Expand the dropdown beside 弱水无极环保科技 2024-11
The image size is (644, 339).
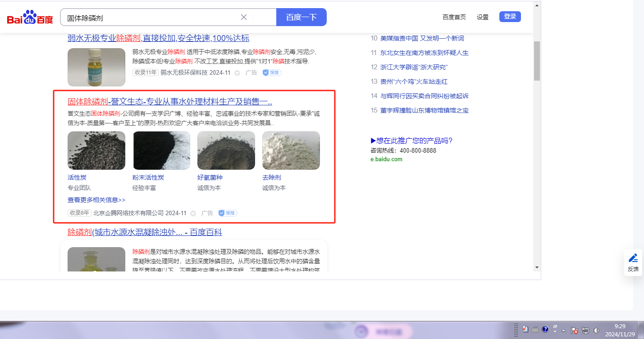click(237, 73)
